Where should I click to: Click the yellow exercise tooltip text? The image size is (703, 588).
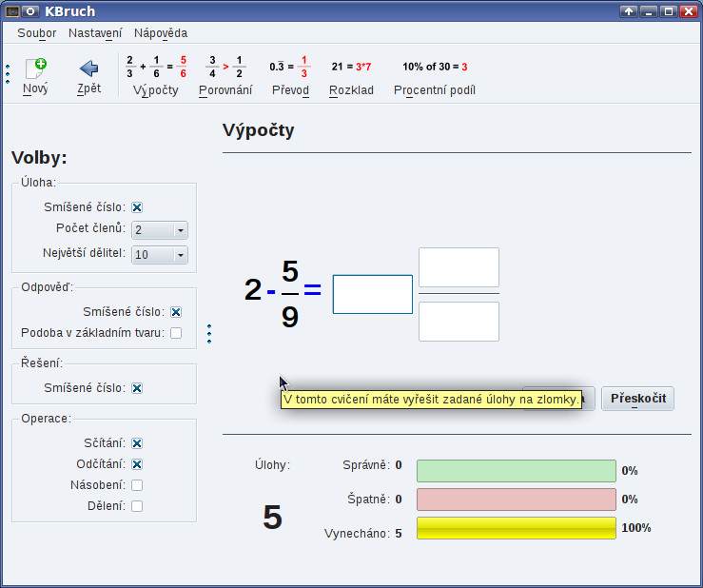tap(431, 400)
